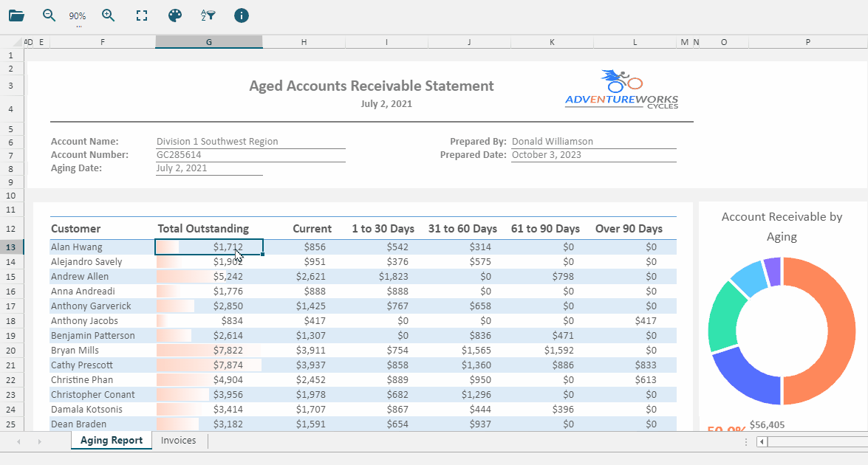
Task: Click the sort and filter icon
Action: 208,15
